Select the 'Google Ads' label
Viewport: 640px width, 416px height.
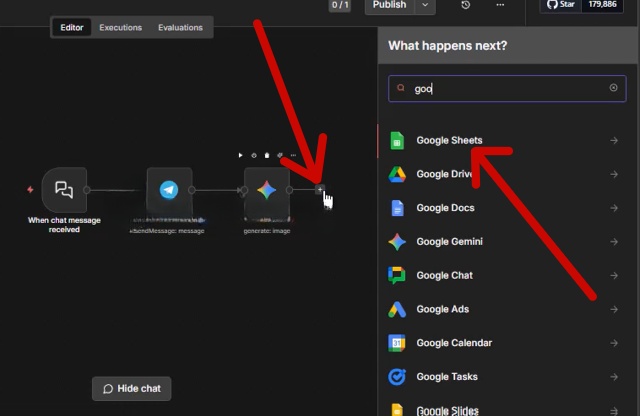442,309
